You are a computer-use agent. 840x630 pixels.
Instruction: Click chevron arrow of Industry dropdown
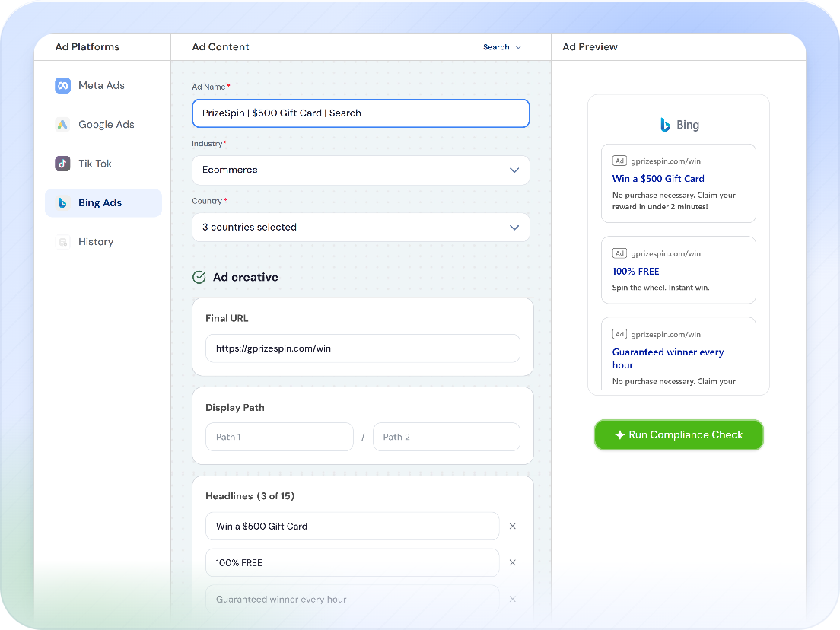point(514,170)
